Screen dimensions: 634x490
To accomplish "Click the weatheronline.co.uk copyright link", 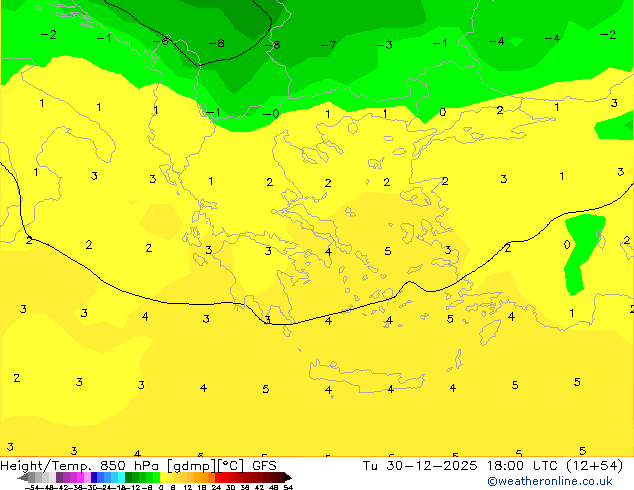I will click(x=549, y=481).
